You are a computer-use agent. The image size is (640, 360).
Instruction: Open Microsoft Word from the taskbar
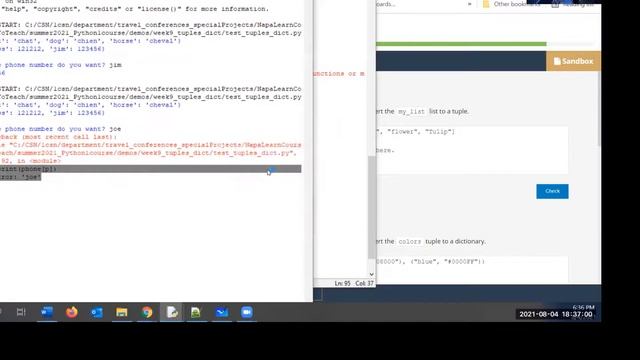coord(47,312)
